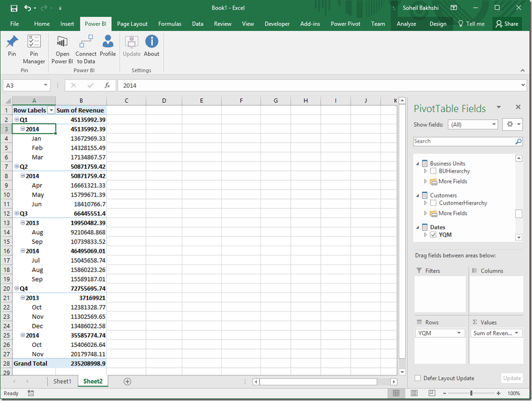
Task: Switch to Design ribbon tab
Action: (438, 24)
